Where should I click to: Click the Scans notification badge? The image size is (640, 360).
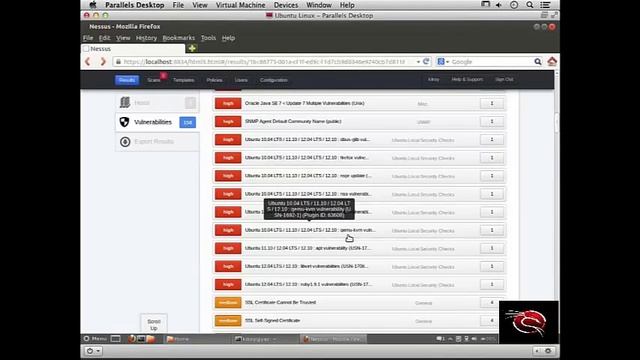[163, 76]
